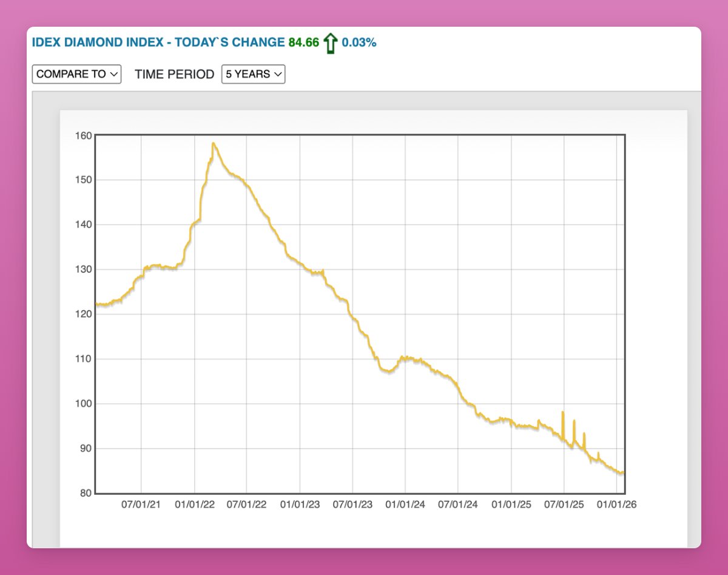Click the 07/01/21 date label
This screenshot has height=575, width=728.
[x=141, y=505]
